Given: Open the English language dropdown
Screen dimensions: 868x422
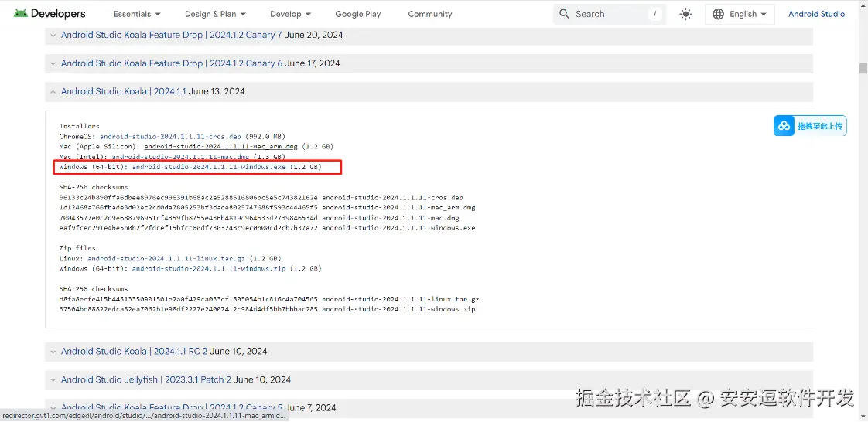Looking at the screenshot, I should pyautogui.click(x=740, y=15).
